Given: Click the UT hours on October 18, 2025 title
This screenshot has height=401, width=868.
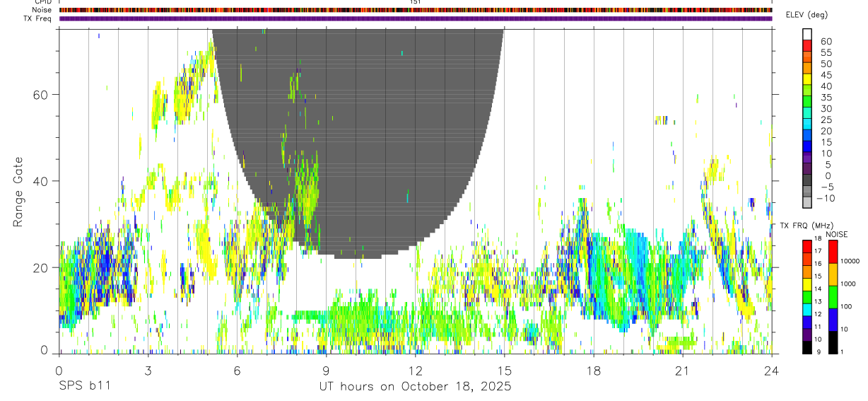Looking at the screenshot, I should 415,386.
